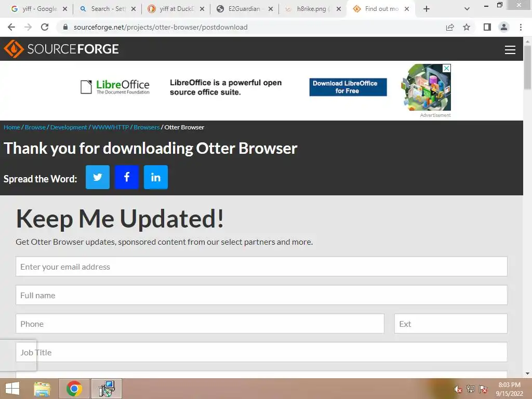Click the Chrome taskbar icon
The width and height of the screenshot is (532, 399).
(74, 389)
